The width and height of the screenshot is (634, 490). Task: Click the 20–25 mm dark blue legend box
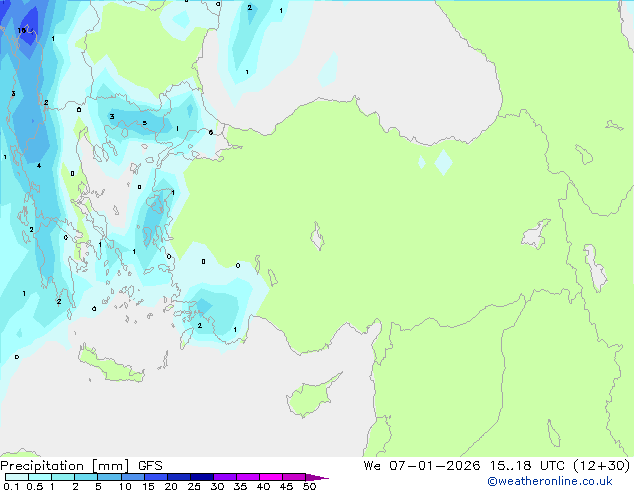tap(179, 477)
